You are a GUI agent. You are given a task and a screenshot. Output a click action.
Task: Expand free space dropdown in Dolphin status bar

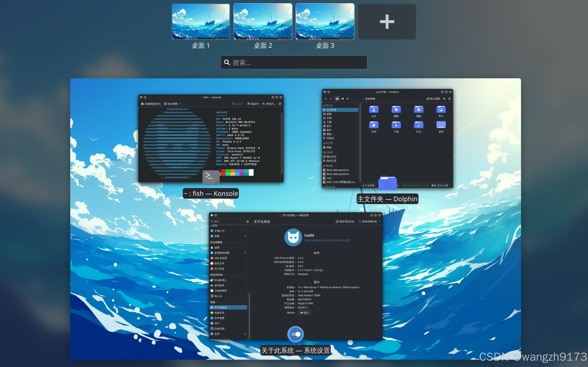click(x=451, y=186)
